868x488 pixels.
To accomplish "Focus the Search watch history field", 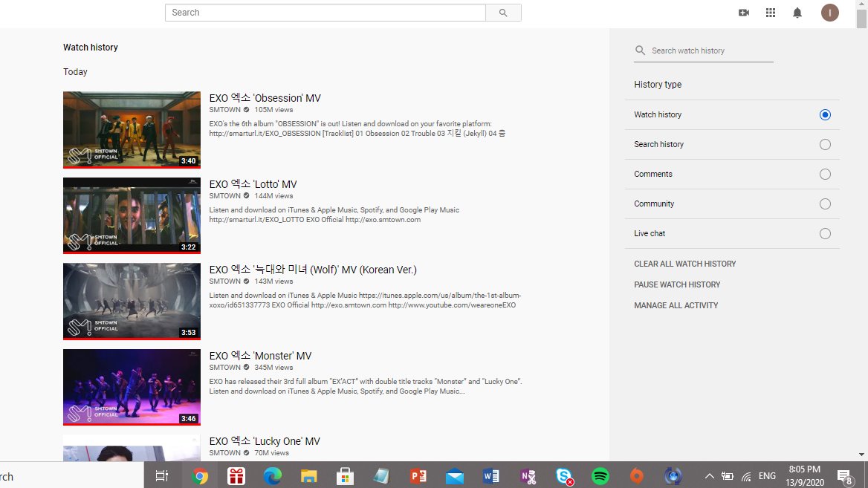I will click(712, 51).
